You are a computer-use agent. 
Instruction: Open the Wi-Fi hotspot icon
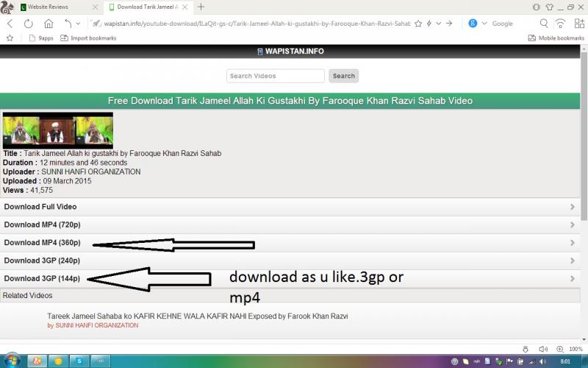560,24
